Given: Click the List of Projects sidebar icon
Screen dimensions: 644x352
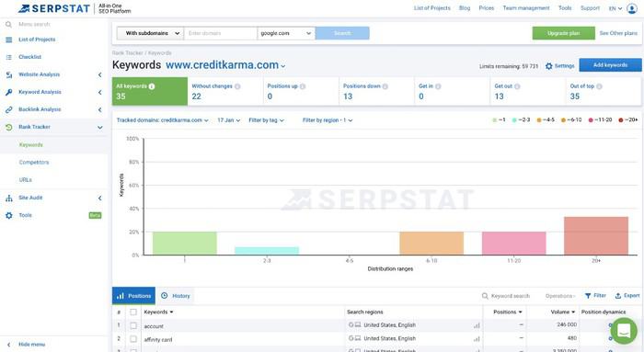Looking at the screenshot, I should [x=8, y=40].
